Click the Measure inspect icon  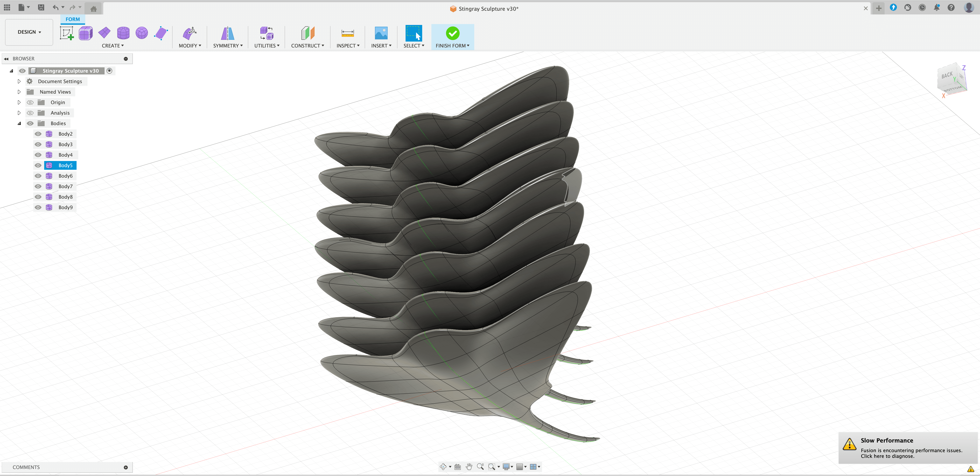pyautogui.click(x=347, y=33)
